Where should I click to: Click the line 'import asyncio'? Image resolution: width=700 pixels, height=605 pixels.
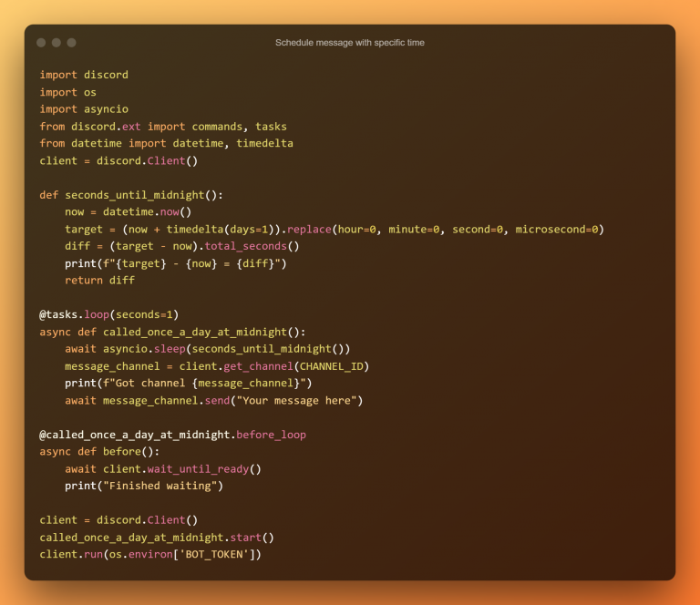pos(84,108)
